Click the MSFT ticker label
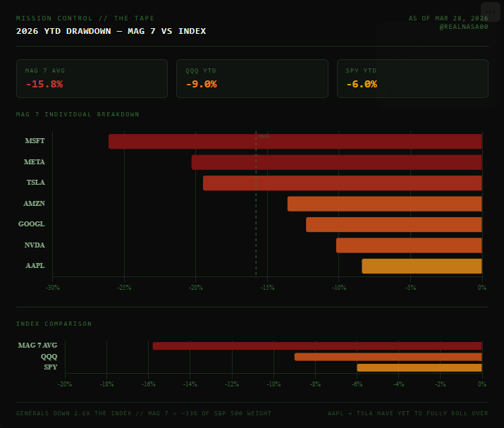The width and height of the screenshot is (504, 428). pyautogui.click(x=35, y=141)
